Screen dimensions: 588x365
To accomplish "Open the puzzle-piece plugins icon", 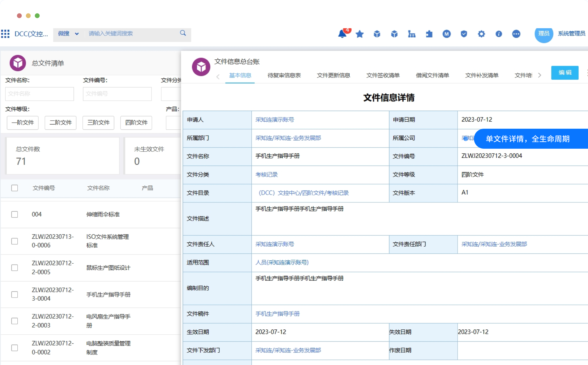I will pyautogui.click(x=429, y=34).
